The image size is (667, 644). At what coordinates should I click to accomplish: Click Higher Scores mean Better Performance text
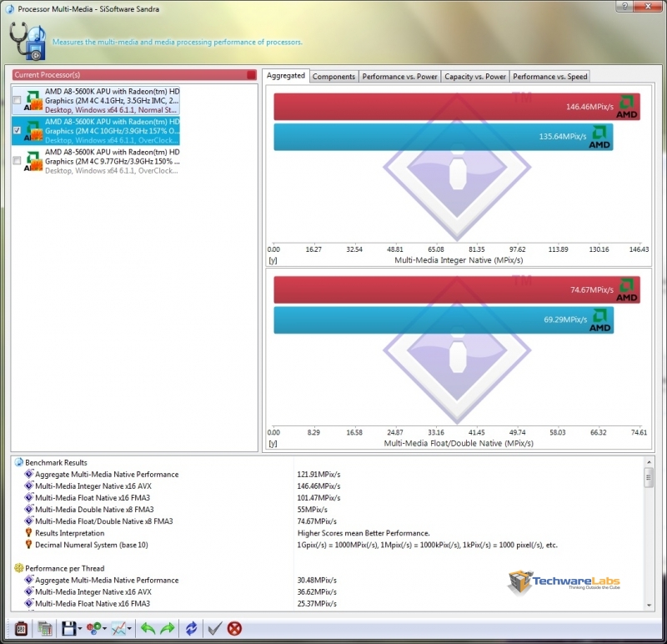pos(364,533)
